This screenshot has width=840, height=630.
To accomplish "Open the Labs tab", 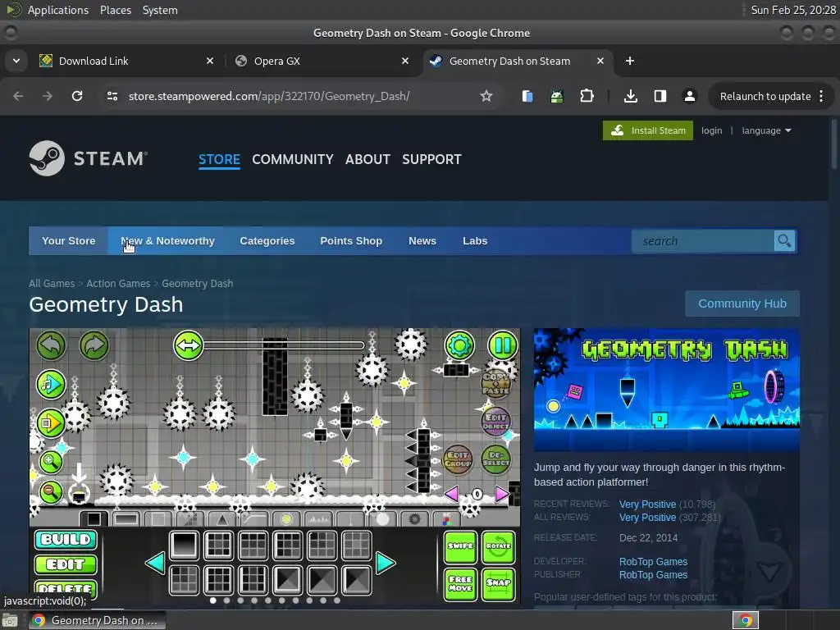I will (475, 241).
